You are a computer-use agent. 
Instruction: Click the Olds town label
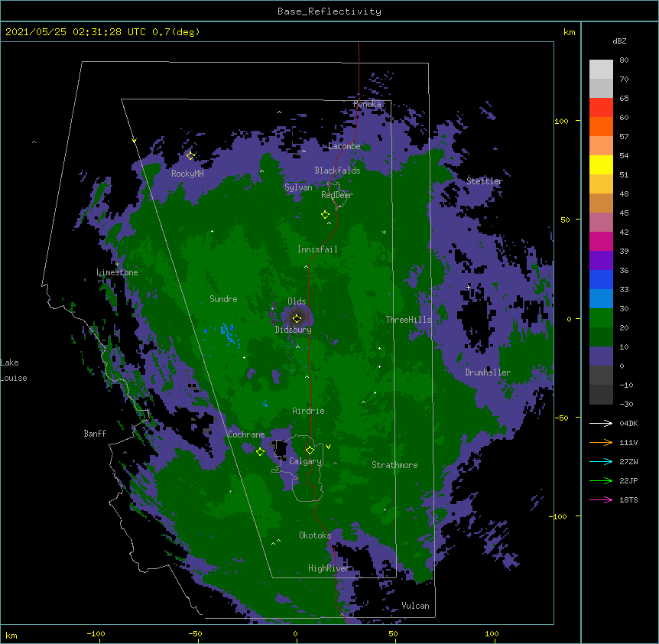point(297,301)
